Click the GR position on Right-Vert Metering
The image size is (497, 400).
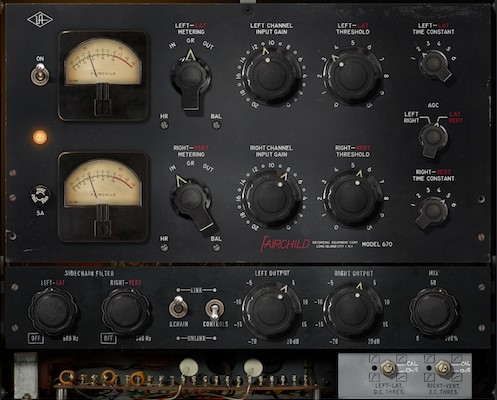[191, 163]
